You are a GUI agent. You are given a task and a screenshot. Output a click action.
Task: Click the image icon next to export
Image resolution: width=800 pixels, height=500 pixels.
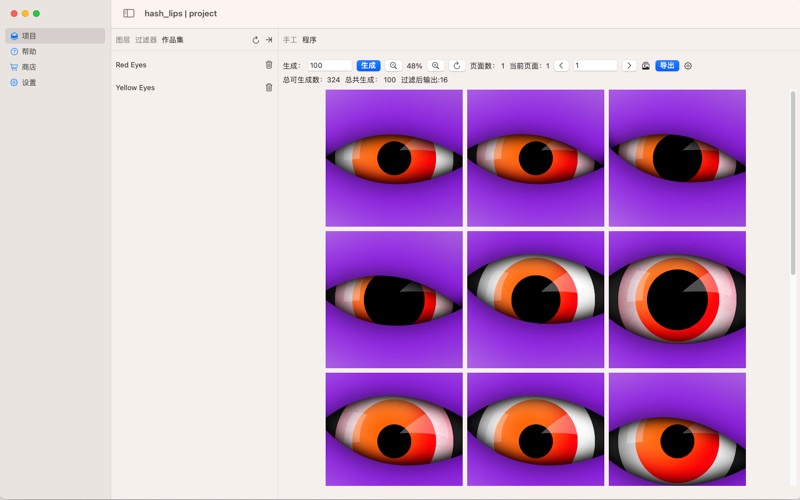point(646,66)
